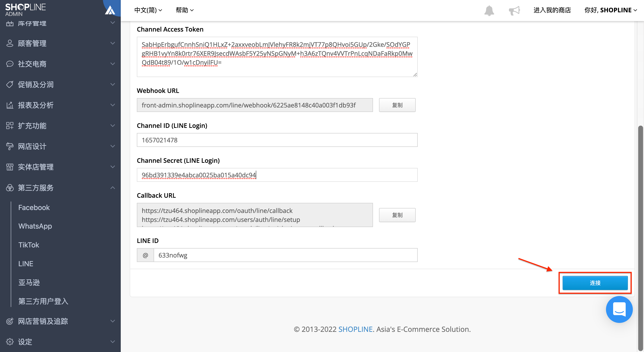
Task: Expand the 促销及分润 menu chevron
Action: click(113, 85)
